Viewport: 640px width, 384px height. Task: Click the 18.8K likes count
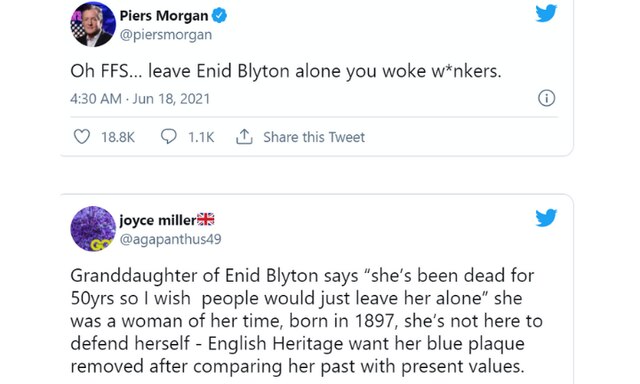click(x=118, y=137)
